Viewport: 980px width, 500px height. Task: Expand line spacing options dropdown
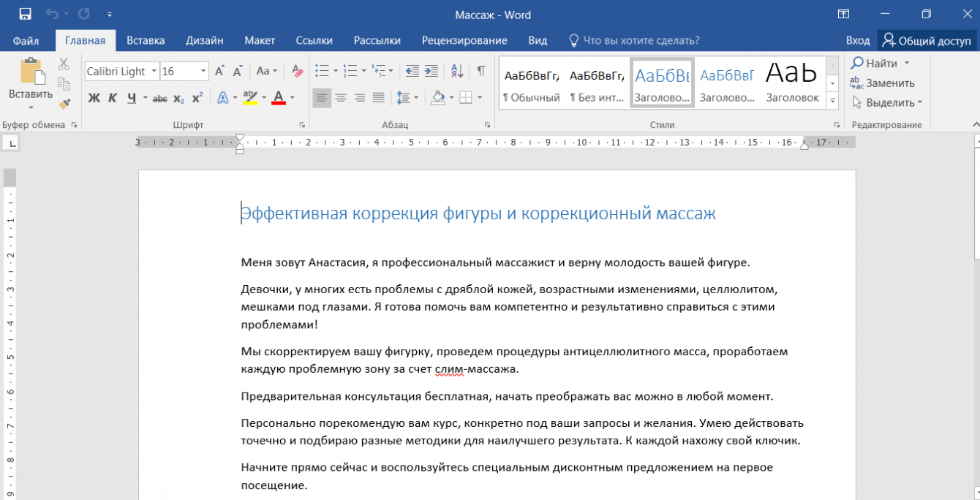[x=416, y=98]
